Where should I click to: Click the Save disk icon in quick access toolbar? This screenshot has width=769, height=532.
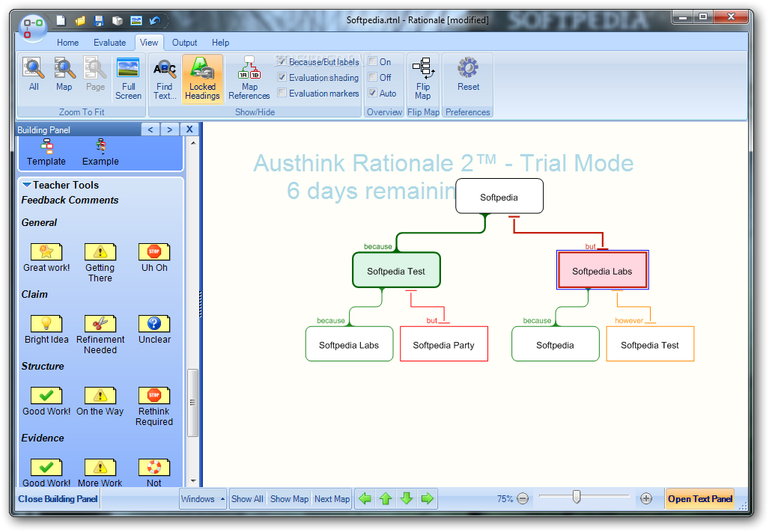coord(99,20)
